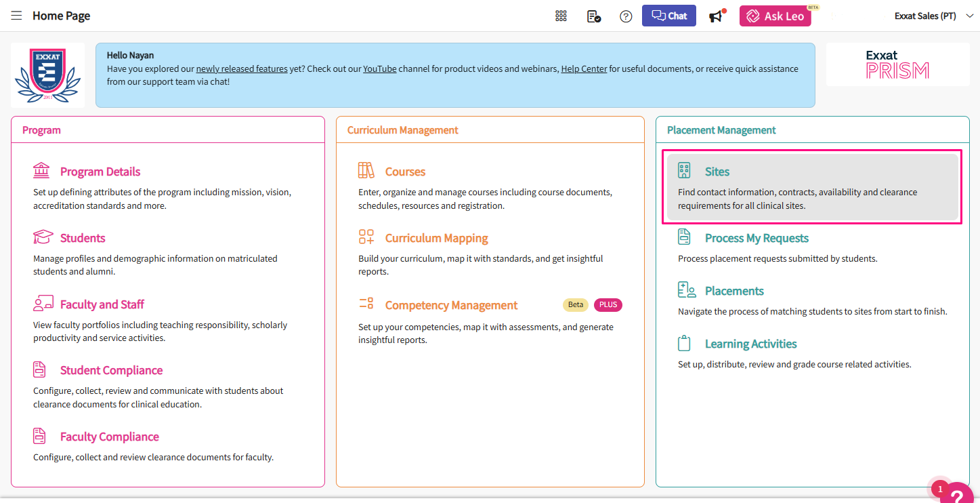Open Competency Management module

451,305
